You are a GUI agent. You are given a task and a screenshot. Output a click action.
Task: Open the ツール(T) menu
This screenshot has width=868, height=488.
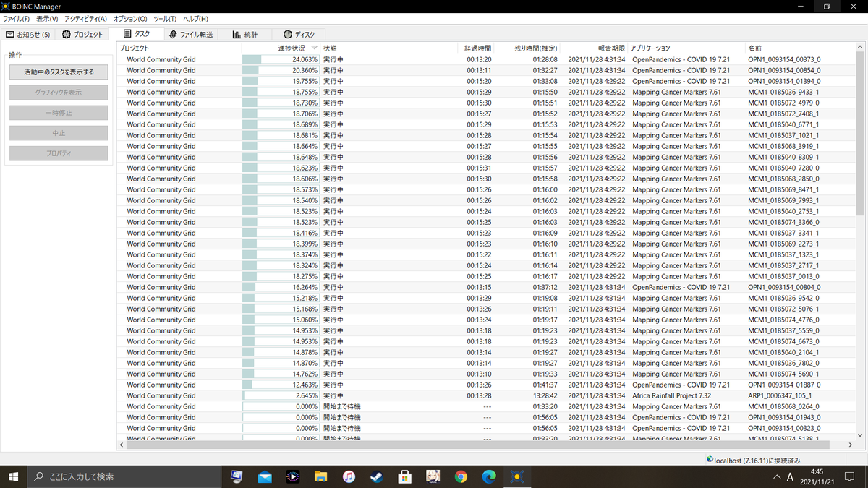(165, 19)
